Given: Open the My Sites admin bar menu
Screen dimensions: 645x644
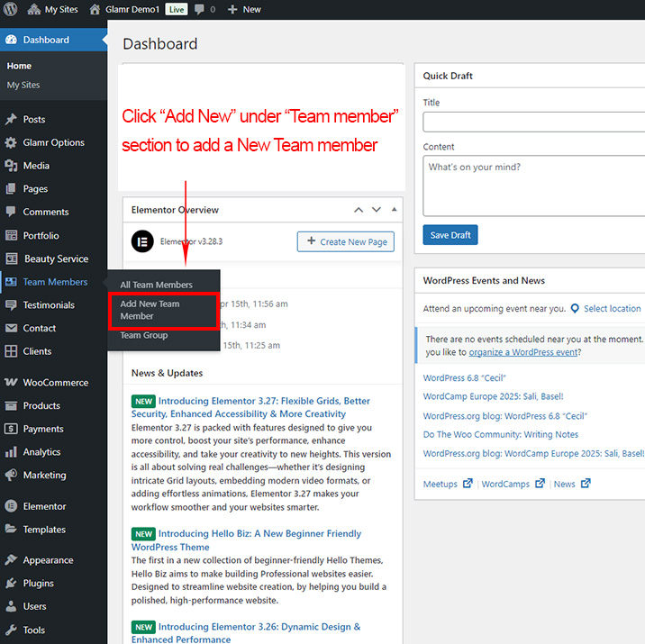Looking at the screenshot, I should (x=52, y=9).
